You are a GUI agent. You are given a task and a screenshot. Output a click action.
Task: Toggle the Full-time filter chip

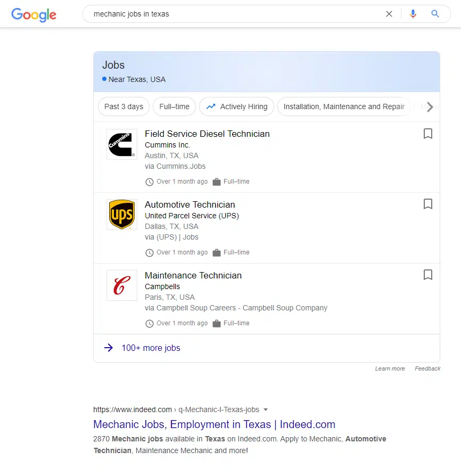click(x=174, y=106)
